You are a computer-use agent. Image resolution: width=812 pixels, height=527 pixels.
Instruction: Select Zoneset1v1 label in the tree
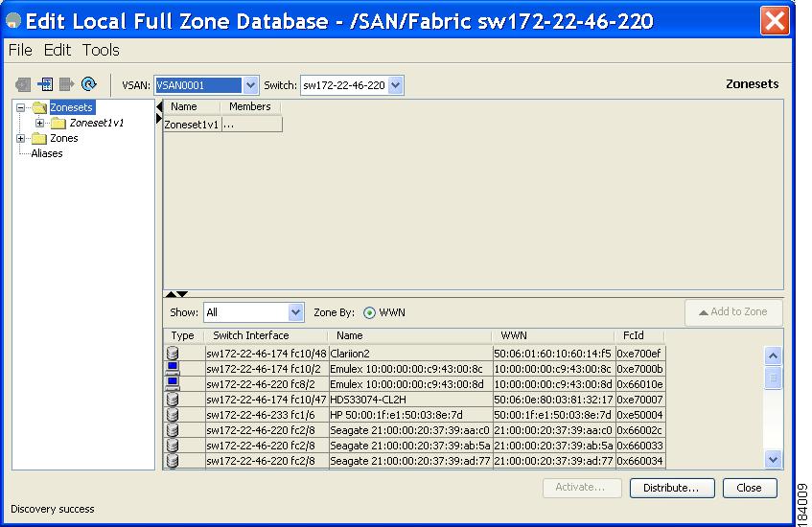(x=97, y=123)
